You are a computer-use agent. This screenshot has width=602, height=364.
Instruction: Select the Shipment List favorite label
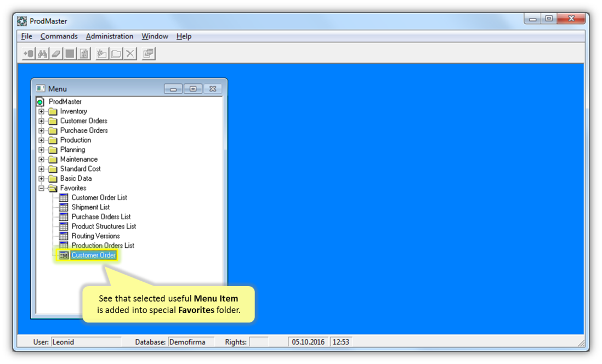(x=90, y=207)
